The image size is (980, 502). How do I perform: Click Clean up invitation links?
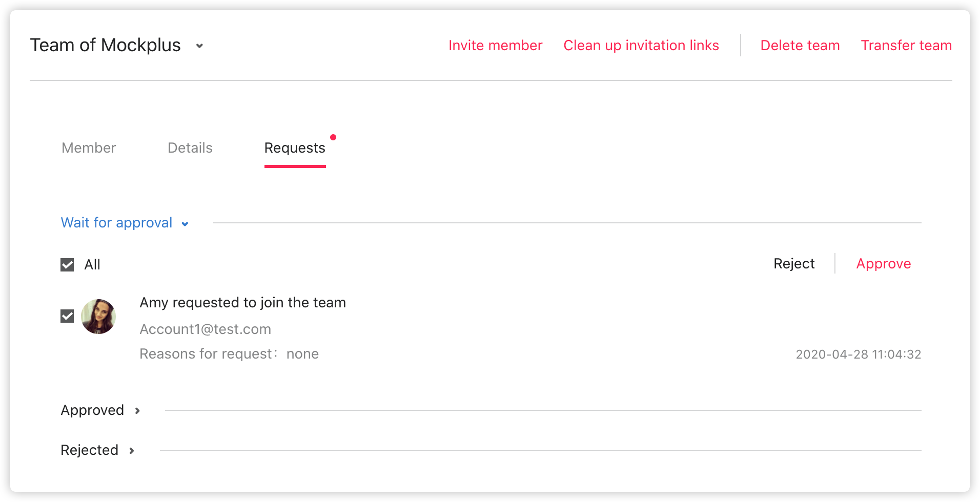pos(641,46)
